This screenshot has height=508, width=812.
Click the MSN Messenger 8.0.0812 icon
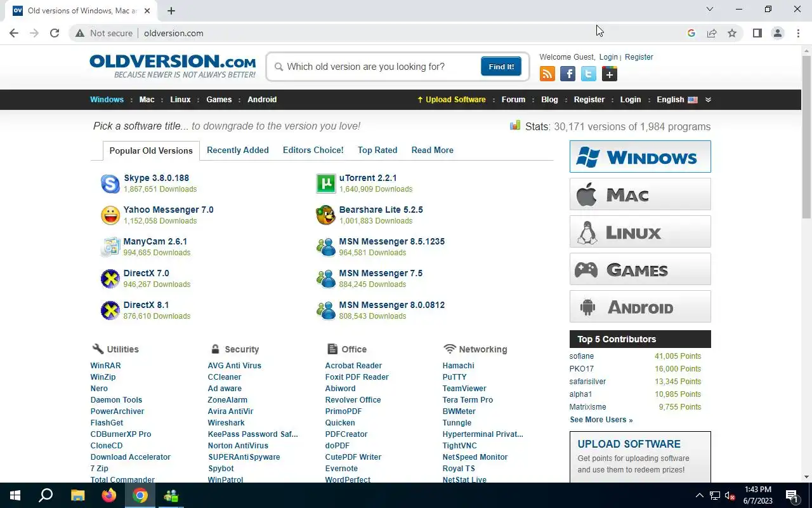[325, 311]
